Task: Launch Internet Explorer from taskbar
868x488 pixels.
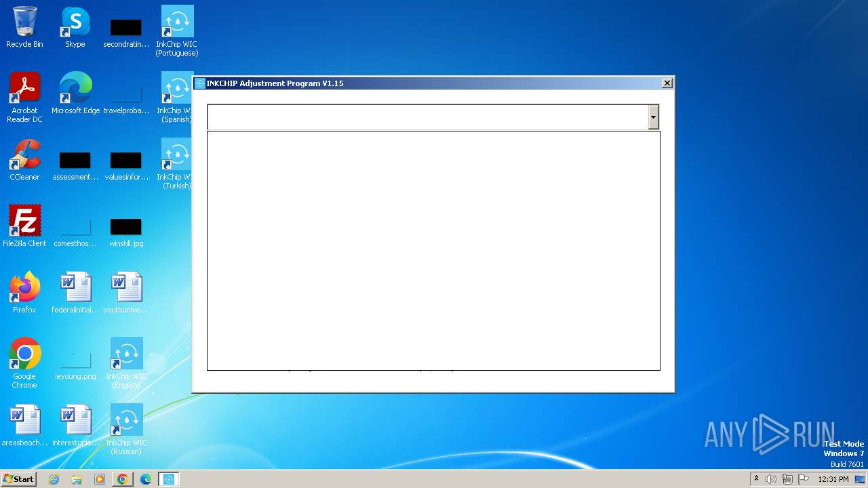Action: tap(54, 479)
